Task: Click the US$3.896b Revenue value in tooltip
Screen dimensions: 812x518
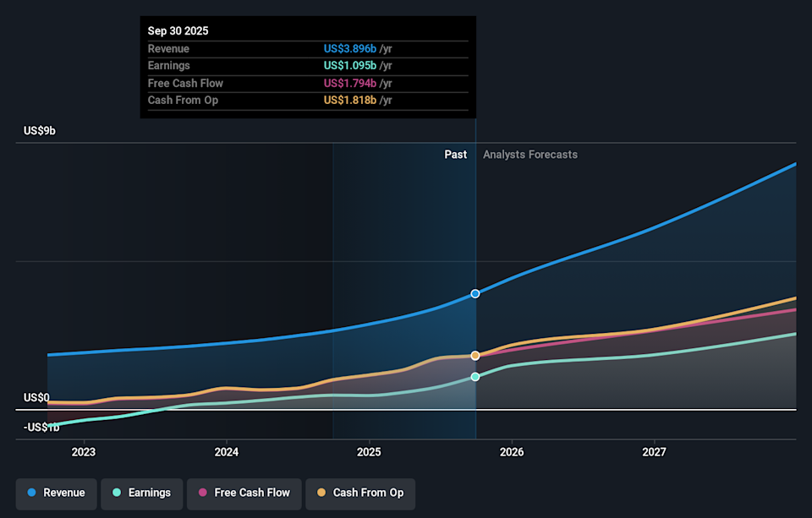Action: point(349,48)
